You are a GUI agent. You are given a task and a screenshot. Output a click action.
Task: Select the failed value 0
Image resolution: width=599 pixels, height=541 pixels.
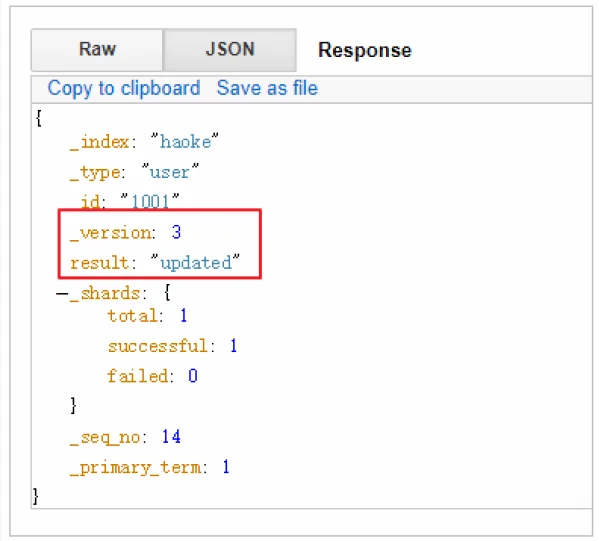pos(193,376)
